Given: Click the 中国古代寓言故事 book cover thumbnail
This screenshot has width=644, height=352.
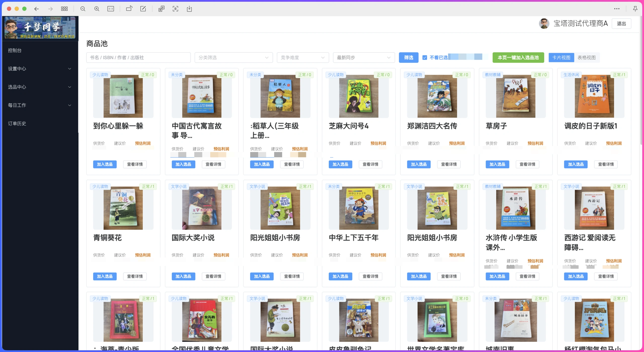Looking at the screenshot, I should [x=202, y=96].
